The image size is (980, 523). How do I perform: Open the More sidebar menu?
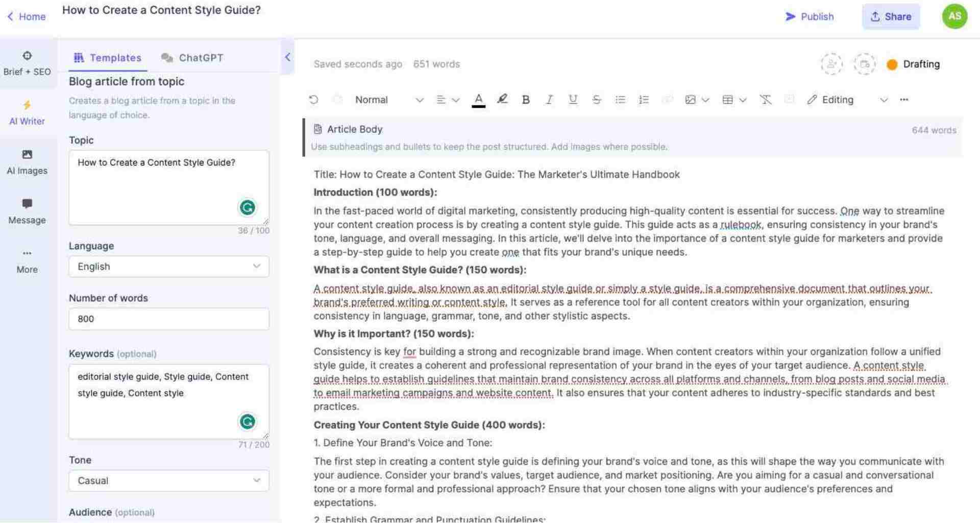(27, 261)
